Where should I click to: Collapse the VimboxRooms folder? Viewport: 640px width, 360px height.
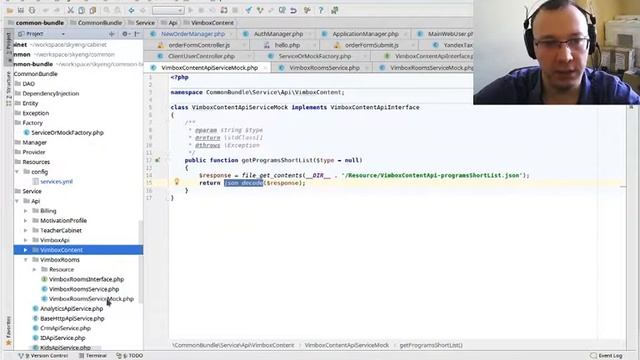point(25,260)
